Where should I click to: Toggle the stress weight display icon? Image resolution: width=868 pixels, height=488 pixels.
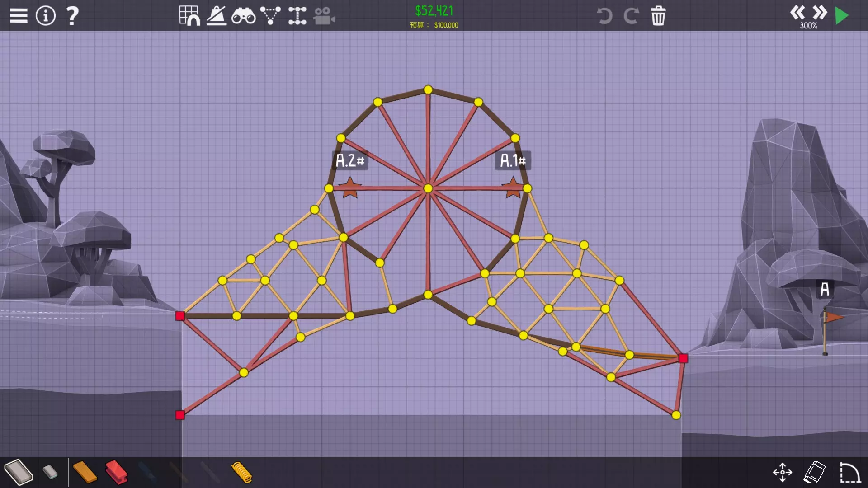pos(217,16)
